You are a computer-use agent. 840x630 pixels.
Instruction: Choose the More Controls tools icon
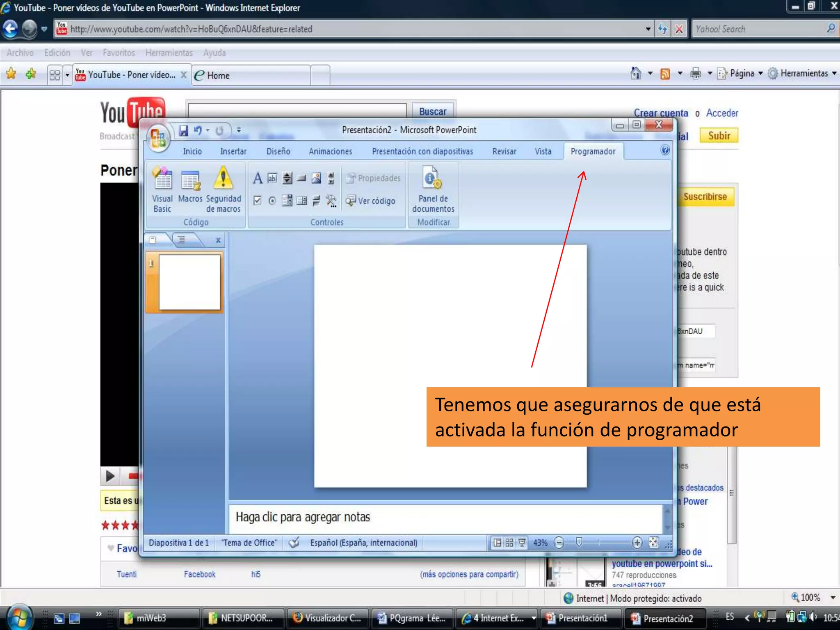pyautogui.click(x=331, y=201)
